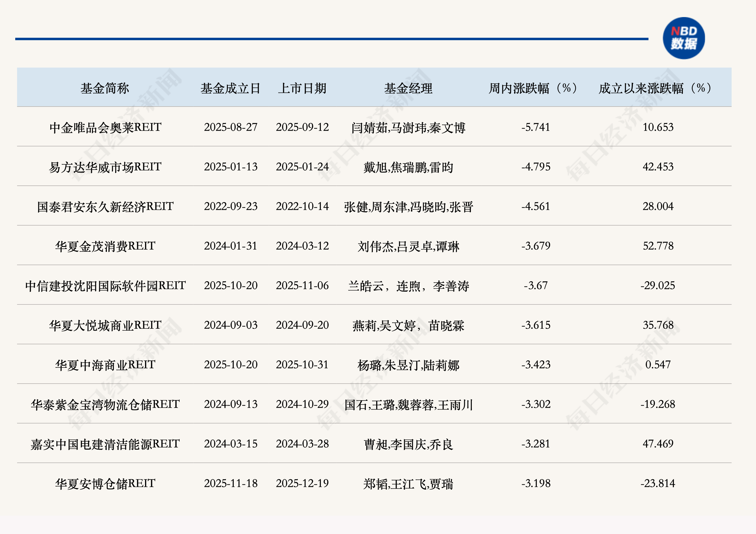Select the fund name 华夏大悦城商业REIT
The image size is (756, 534).
point(105,325)
